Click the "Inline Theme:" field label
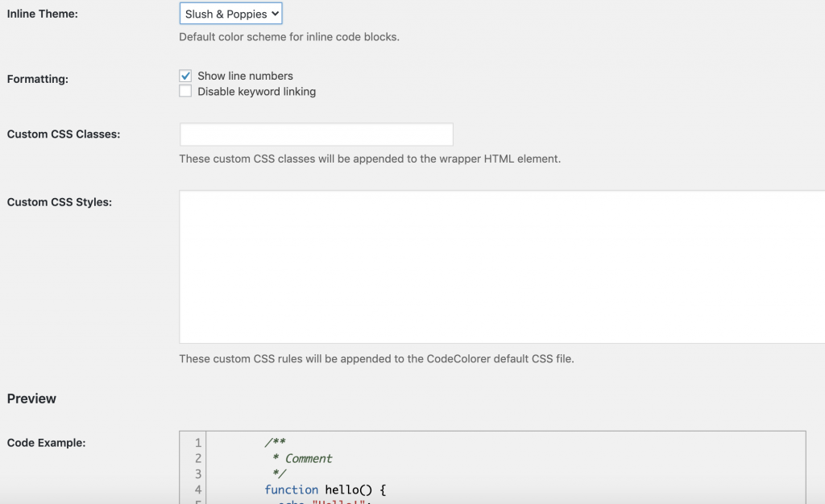The image size is (825, 504). 42,14
